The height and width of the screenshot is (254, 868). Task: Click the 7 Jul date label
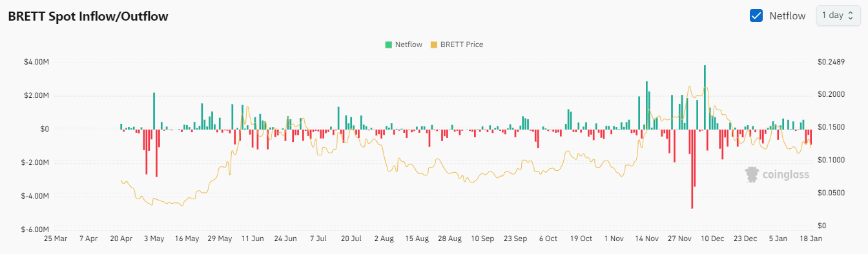[319, 239]
